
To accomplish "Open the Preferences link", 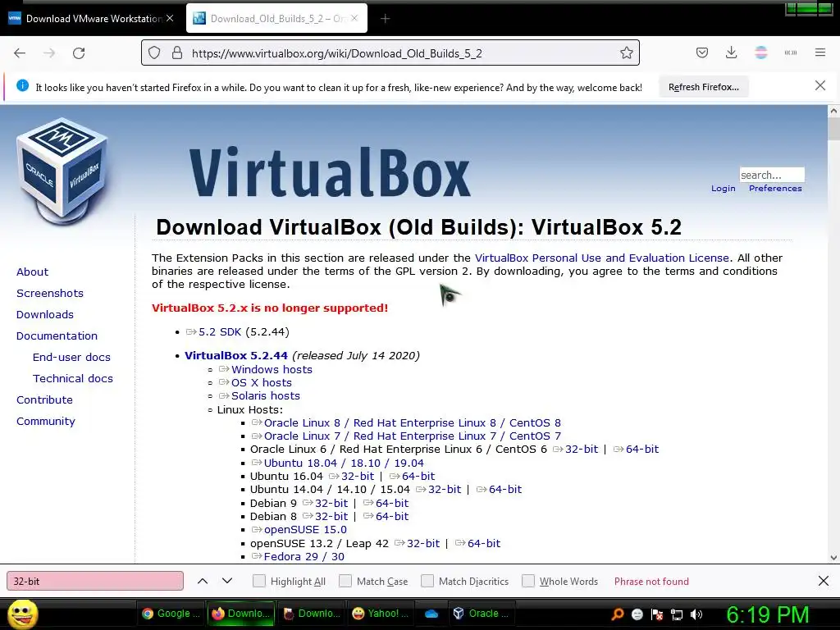I will (775, 189).
